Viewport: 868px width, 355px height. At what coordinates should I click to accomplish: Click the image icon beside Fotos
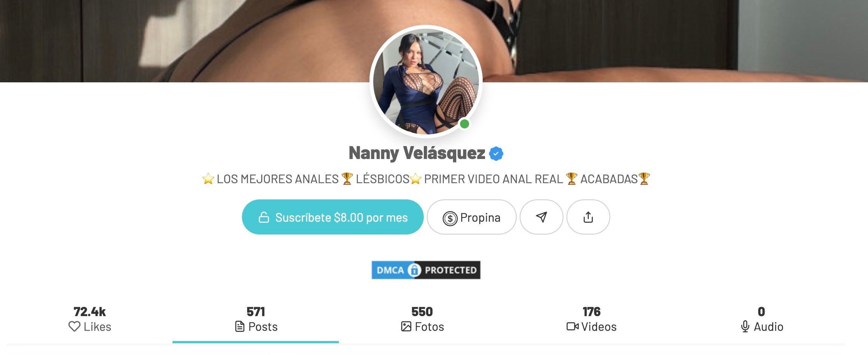pyautogui.click(x=406, y=326)
